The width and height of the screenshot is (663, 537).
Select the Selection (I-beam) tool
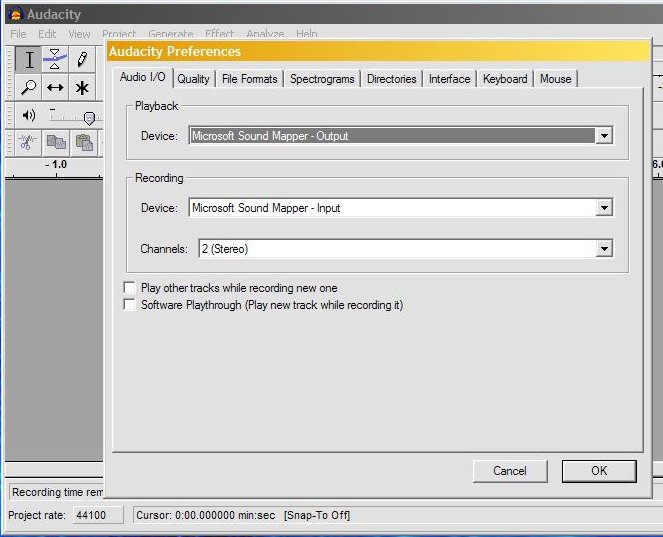point(29,60)
